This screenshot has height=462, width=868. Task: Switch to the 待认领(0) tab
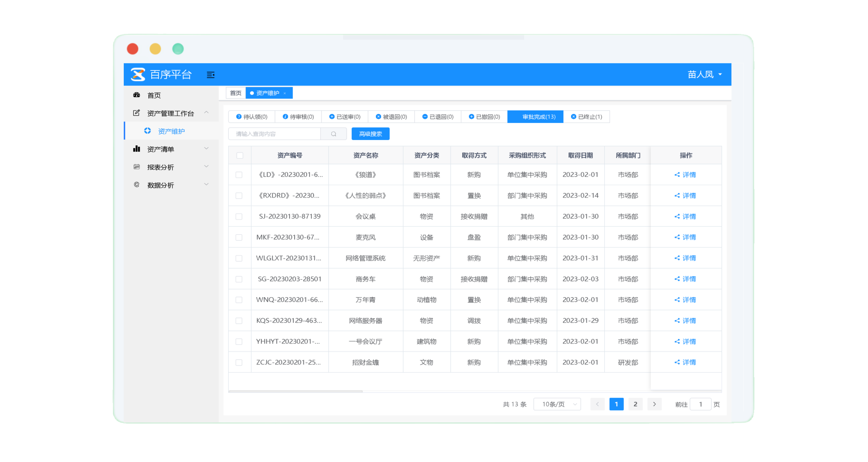pos(251,117)
